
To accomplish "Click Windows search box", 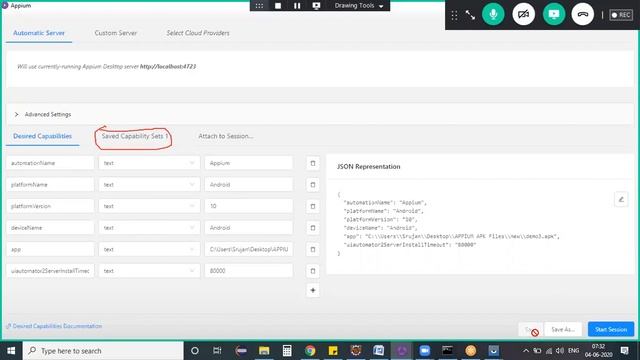I will [103, 351].
